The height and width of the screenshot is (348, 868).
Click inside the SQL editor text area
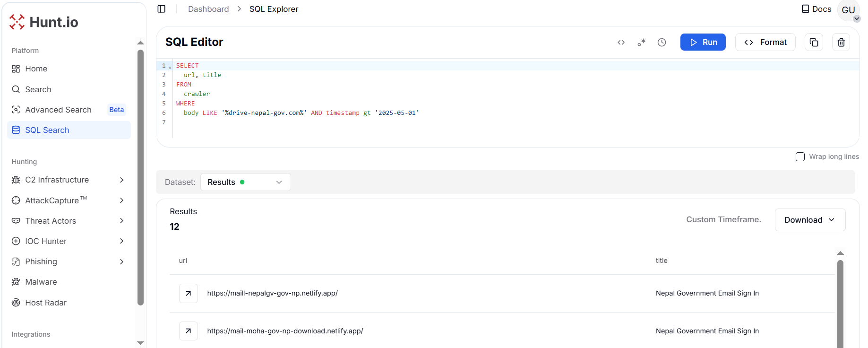[473, 128]
